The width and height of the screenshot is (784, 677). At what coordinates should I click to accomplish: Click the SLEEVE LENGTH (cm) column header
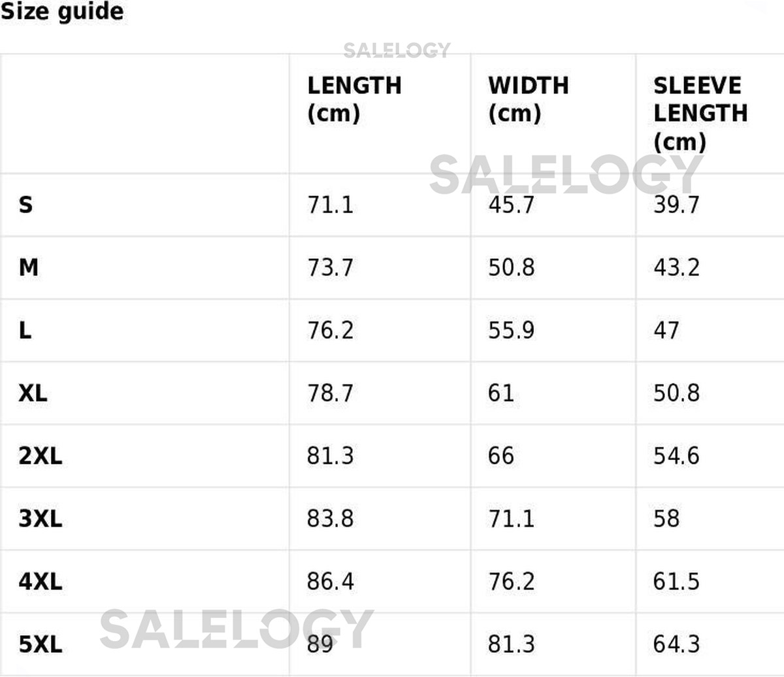[700, 113]
